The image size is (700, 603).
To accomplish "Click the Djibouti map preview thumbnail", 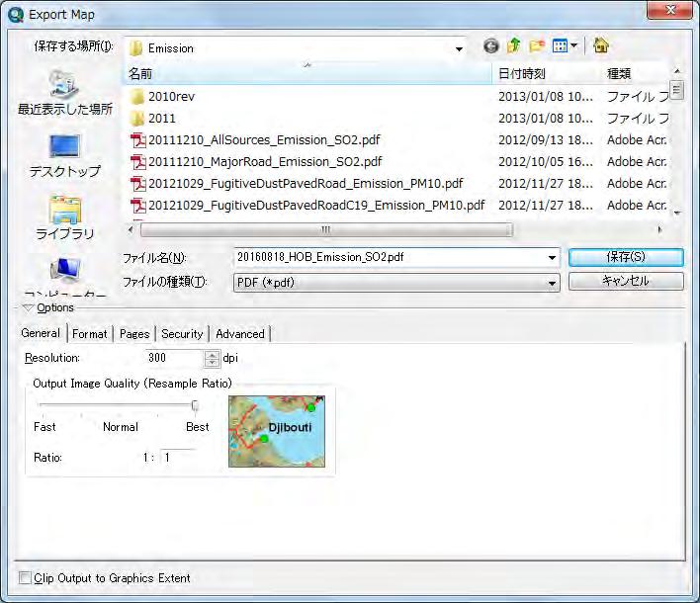I will tap(277, 431).
